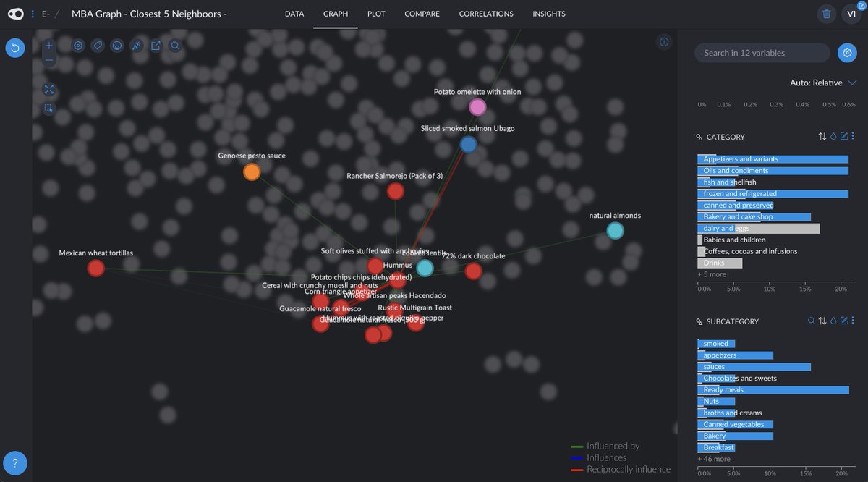Switch to the GRAPH tab
Screen dimensions: 868x482
[336, 14]
